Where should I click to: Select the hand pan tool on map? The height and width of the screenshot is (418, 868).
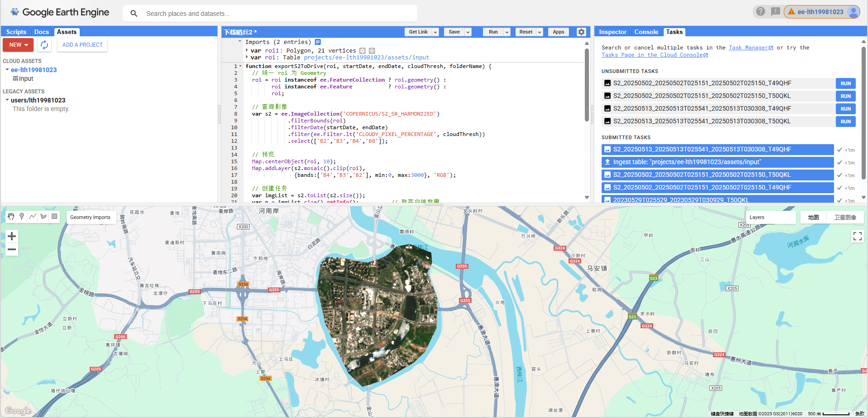(11, 217)
